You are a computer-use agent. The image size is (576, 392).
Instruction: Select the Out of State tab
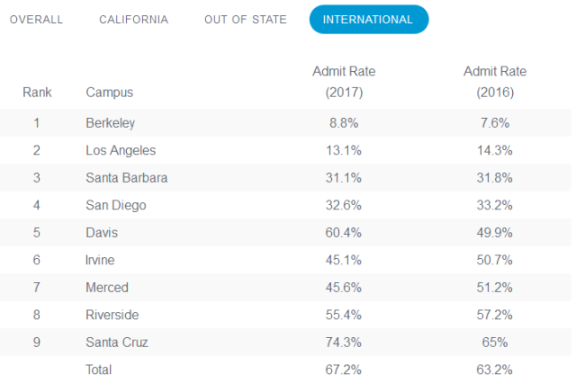pos(246,20)
